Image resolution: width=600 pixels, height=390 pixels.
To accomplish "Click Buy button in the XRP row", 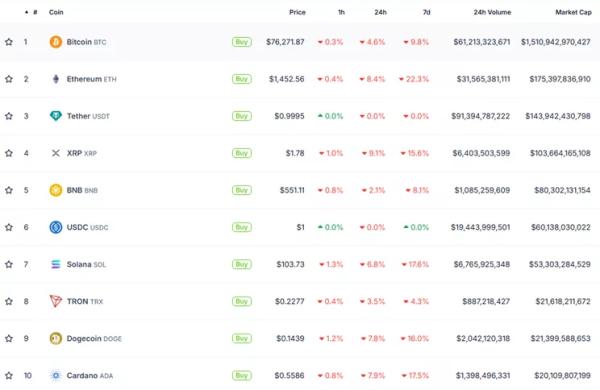I will pos(242,153).
